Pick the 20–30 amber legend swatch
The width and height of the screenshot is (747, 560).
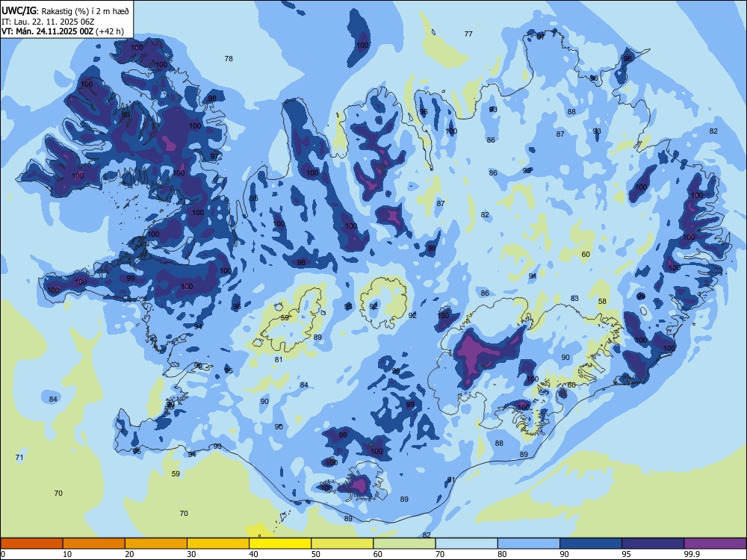pyautogui.click(x=156, y=544)
